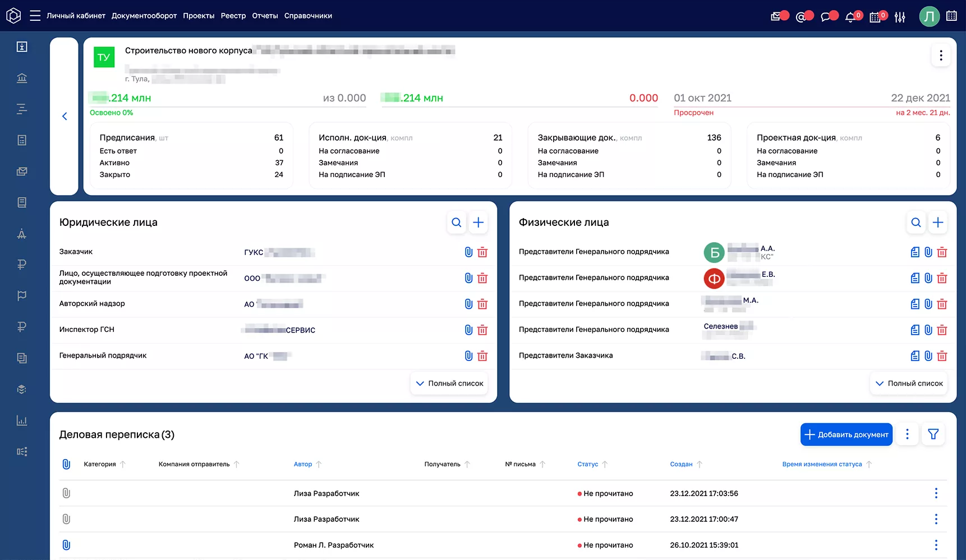Collapse the project panel with left chevron

pos(65,116)
